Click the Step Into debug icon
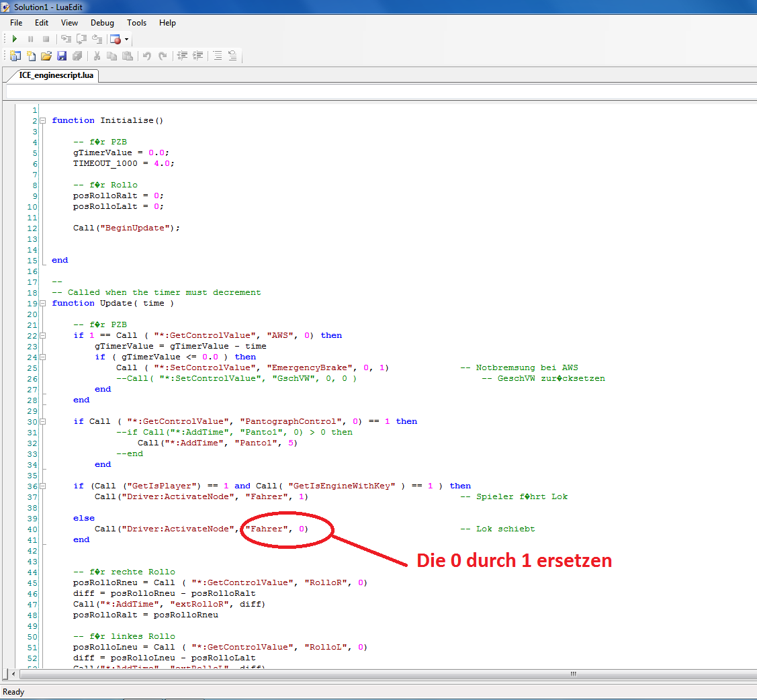This screenshot has width=757, height=700. 66,39
